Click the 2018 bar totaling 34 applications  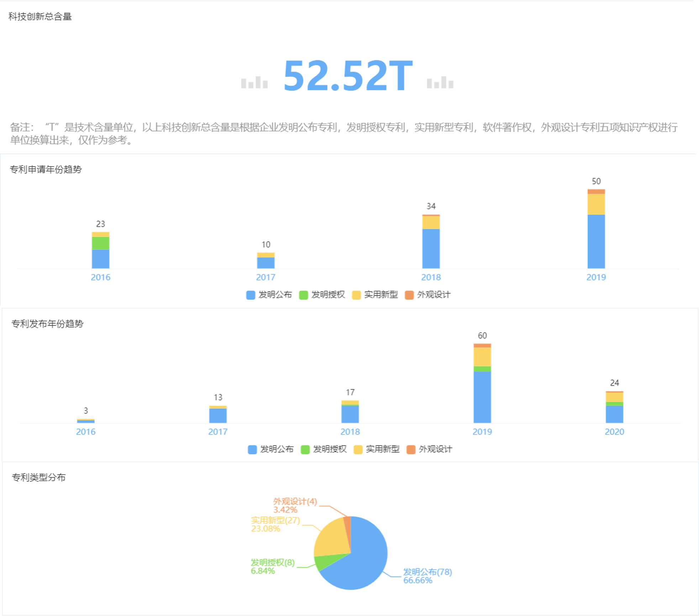coord(431,242)
